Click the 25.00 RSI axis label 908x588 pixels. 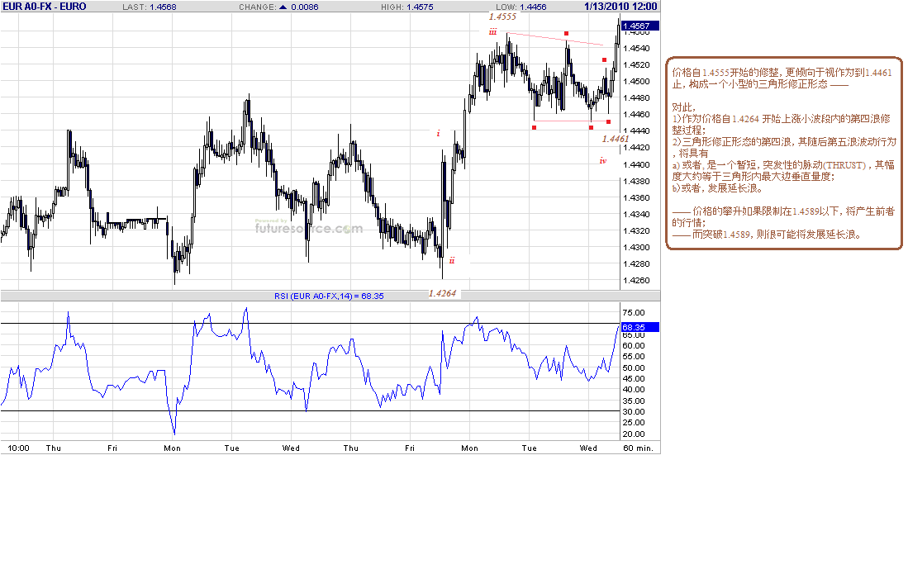point(634,423)
